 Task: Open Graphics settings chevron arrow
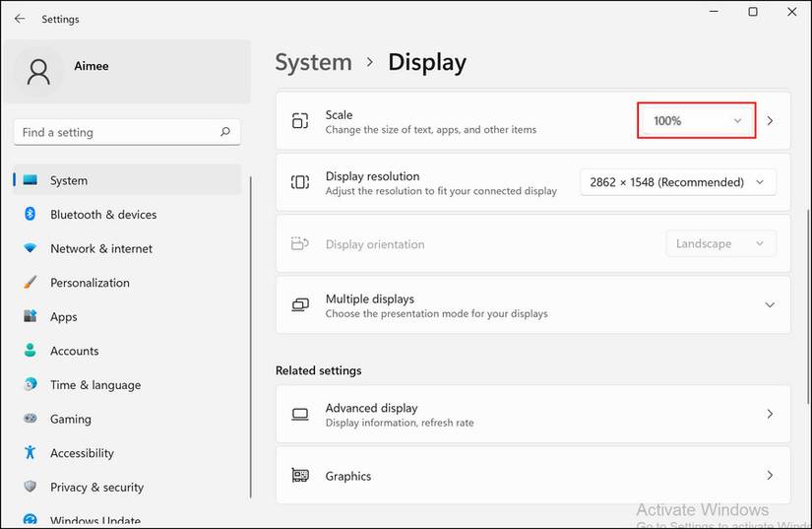(x=770, y=475)
